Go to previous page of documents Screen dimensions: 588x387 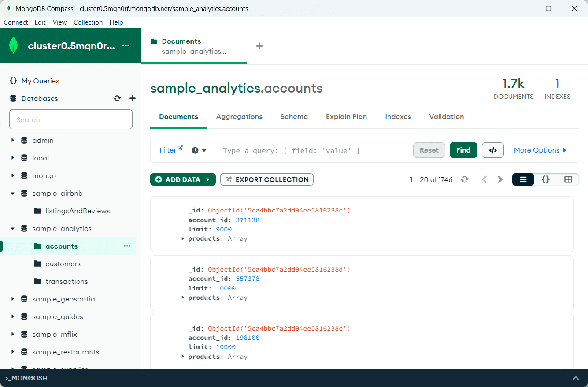coord(484,179)
